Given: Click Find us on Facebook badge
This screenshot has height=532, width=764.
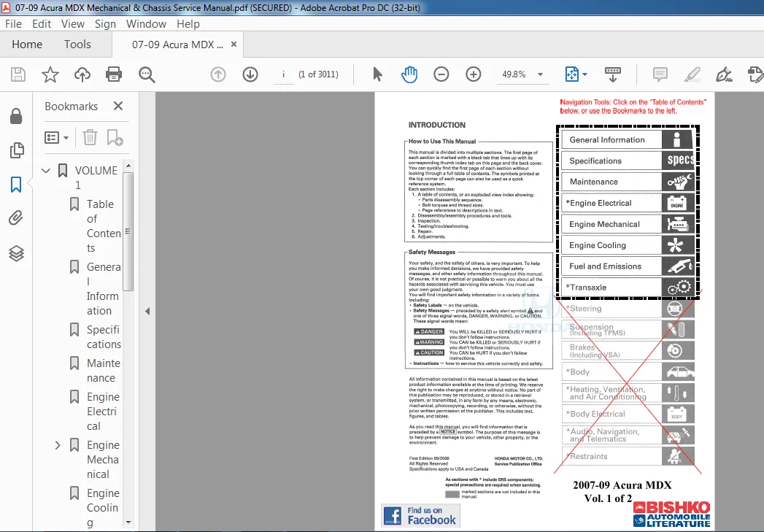Looking at the screenshot, I should tap(420, 516).
